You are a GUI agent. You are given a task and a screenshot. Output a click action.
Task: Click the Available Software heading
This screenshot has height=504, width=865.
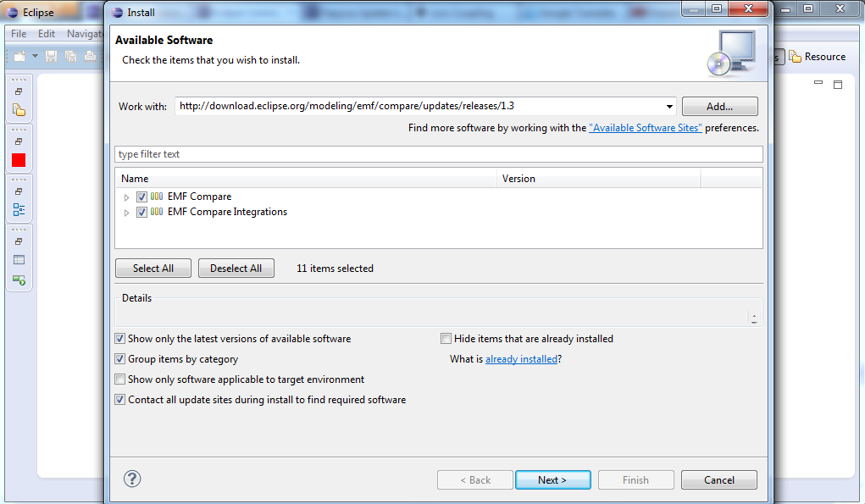(x=164, y=41)
